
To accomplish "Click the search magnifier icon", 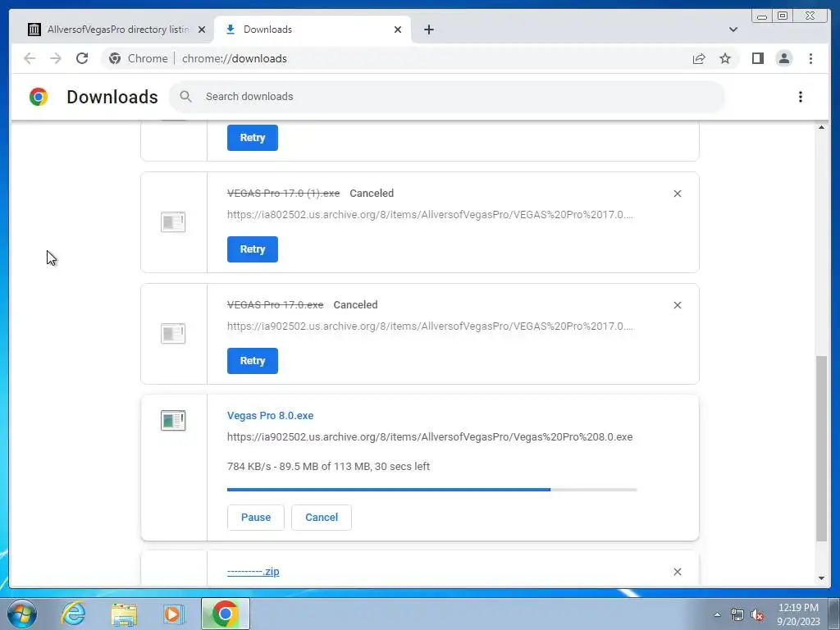I will (185, 97).
